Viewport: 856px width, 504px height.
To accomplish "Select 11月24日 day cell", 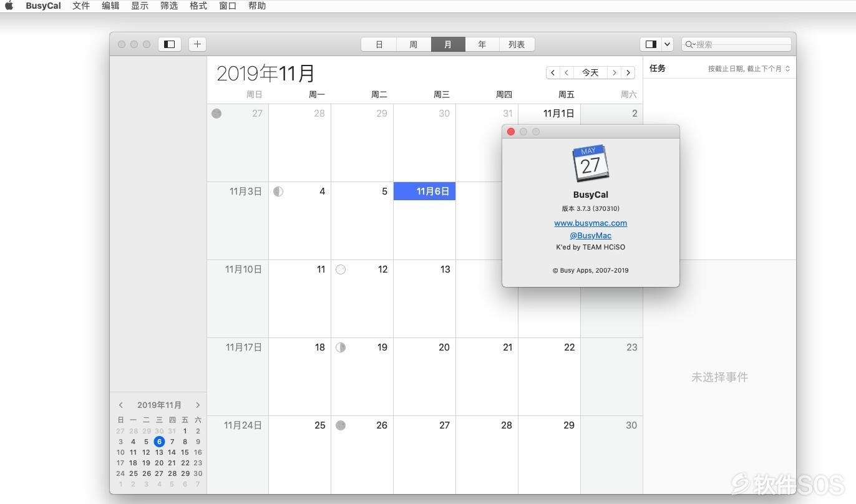I will [x=238, y=455].
